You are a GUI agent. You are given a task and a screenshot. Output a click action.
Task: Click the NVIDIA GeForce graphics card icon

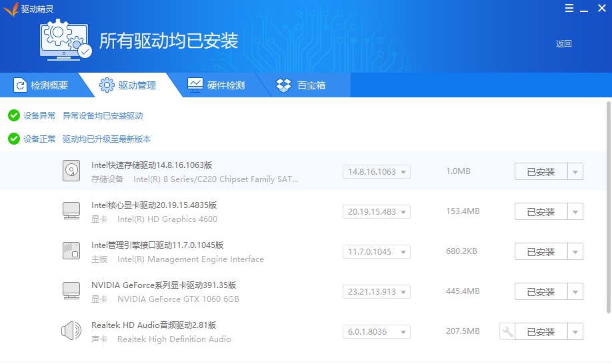point(71,291)
